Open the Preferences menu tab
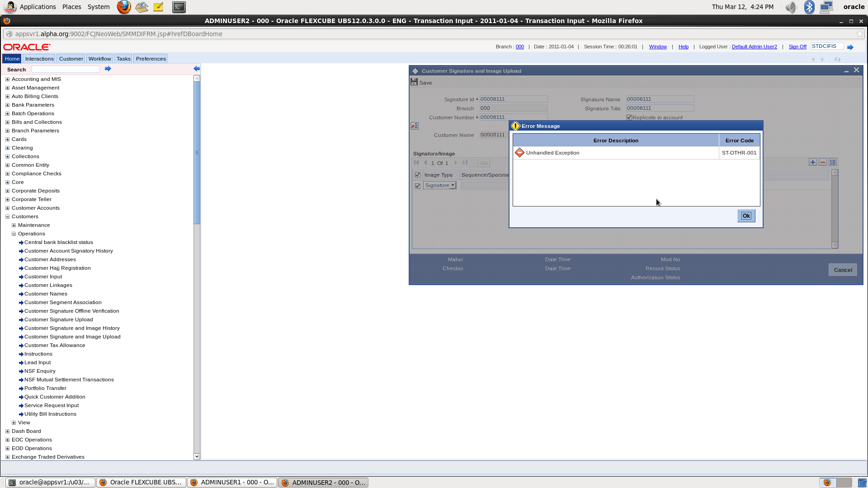The height and width of the screenshot is (488, 868). coord(151,58)
